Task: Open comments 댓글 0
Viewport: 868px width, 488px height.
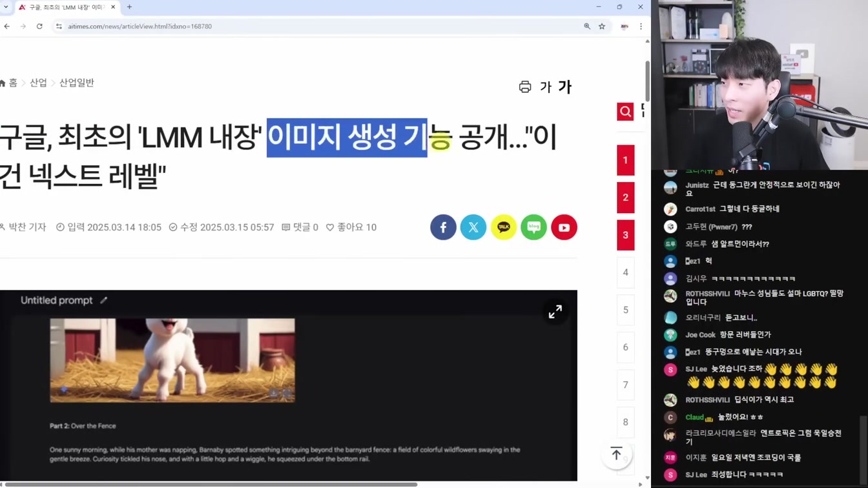Action: point(300,227)
